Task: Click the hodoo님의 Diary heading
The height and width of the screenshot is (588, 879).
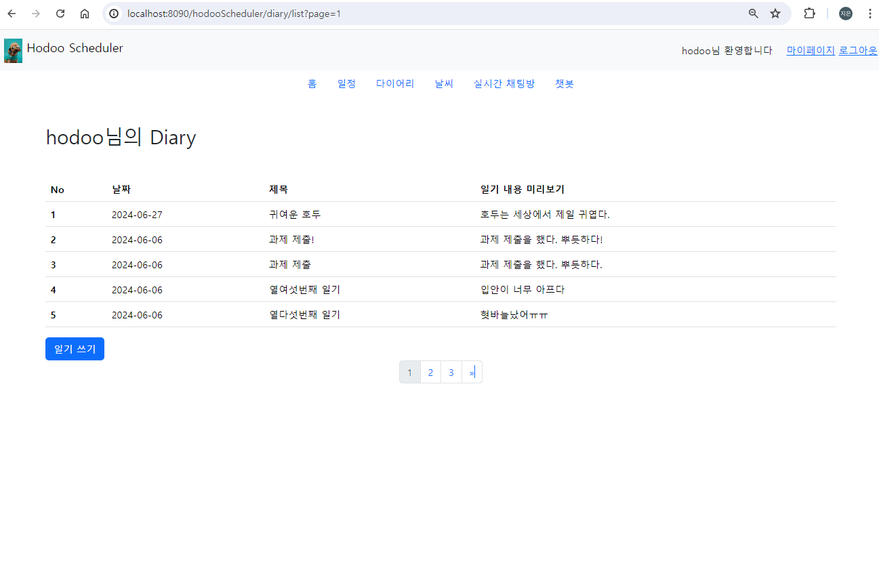Action: pos(121,138)
